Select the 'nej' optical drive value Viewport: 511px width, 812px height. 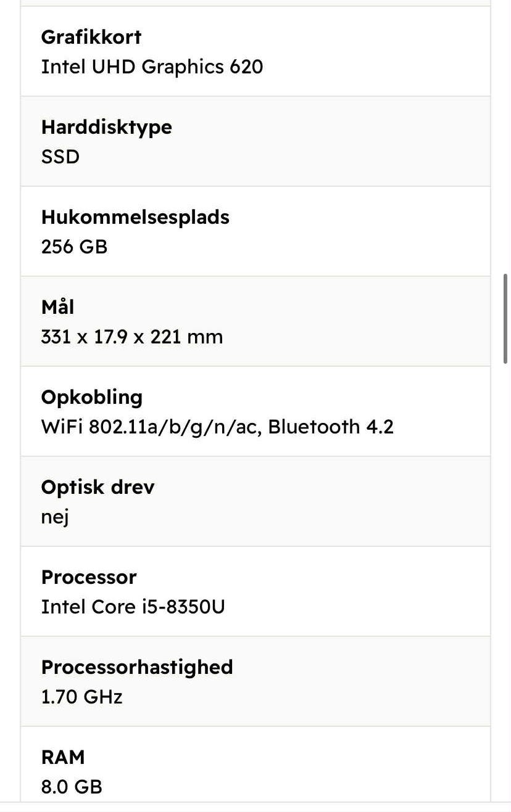[55, 517]
